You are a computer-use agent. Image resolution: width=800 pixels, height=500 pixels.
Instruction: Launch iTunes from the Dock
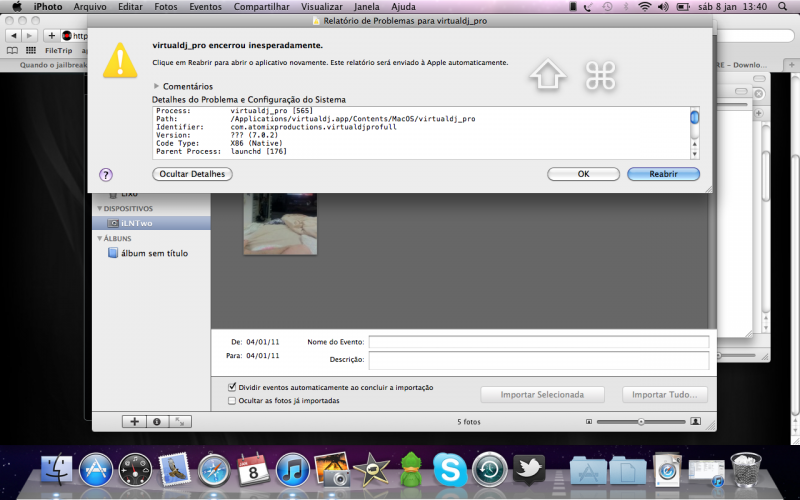(x=293, y=469)
